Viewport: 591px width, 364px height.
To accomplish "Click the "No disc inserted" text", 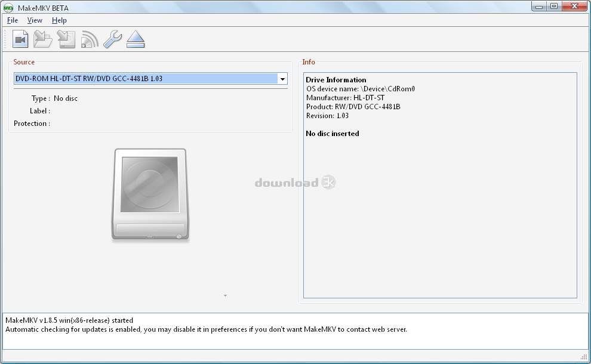I will [x=333, y=134].
